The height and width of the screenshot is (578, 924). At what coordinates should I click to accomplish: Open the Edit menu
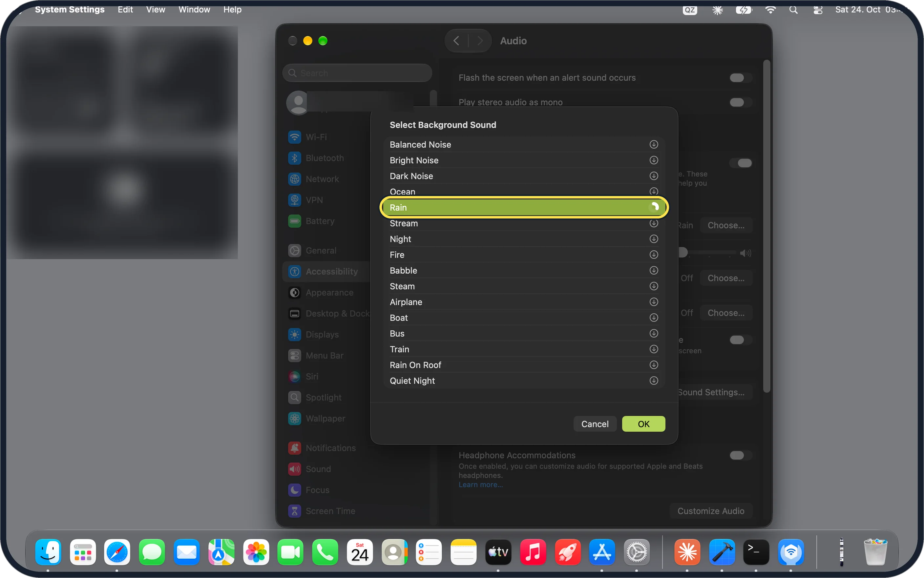tap(125, 10)
